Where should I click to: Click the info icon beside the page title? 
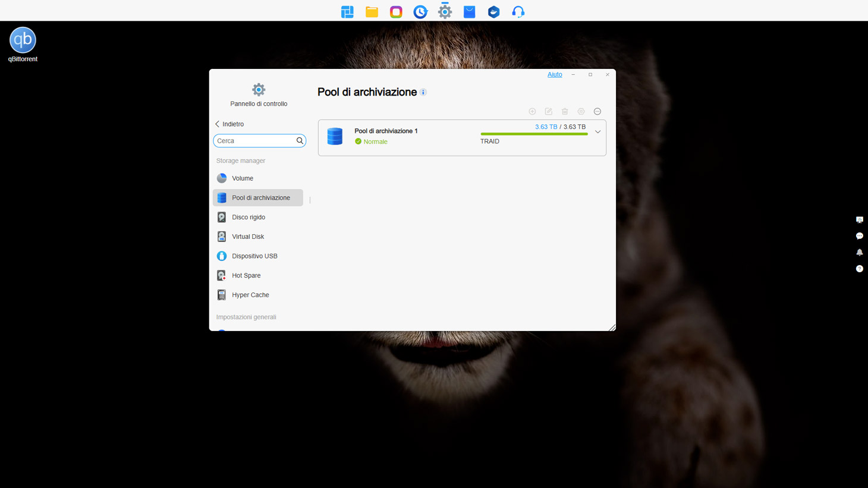pos(423,92)
